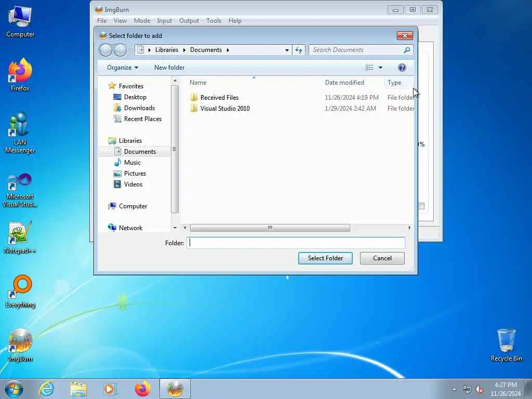Click the Forward navigation button in dialog
This screenshot has height=399, width=532.
(x=120, y=50)
